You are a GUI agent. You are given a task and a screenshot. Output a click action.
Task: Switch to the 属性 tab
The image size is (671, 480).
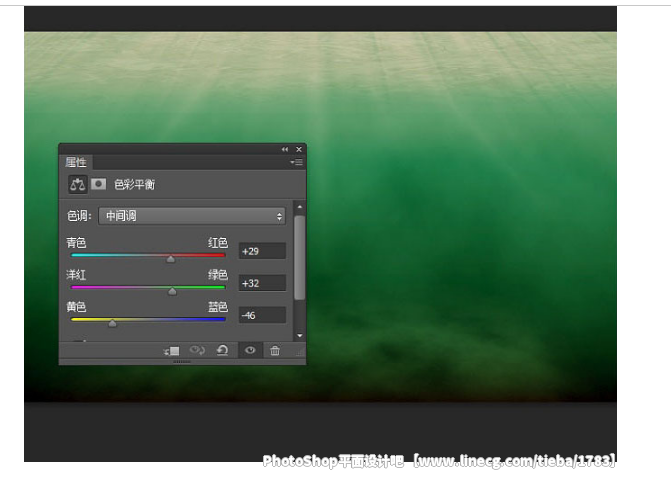[x=76, y=162]
